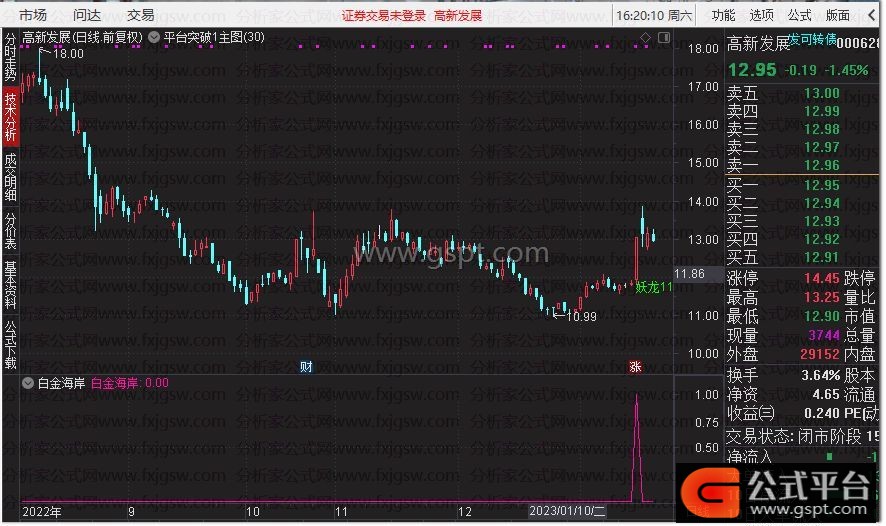
Task: Click the 妖龙11 signal label on chart
Action: 654,288
